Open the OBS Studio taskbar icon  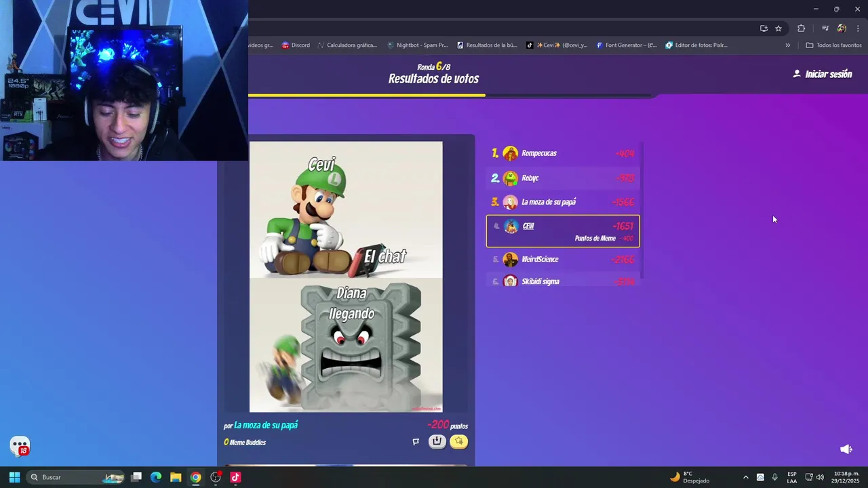pyautogui.click(x=216, y=477)
